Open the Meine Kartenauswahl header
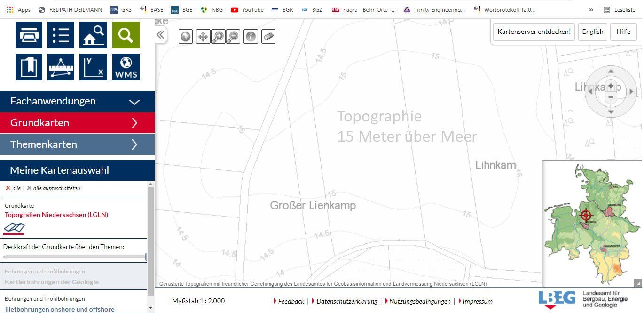 (77, 170)
